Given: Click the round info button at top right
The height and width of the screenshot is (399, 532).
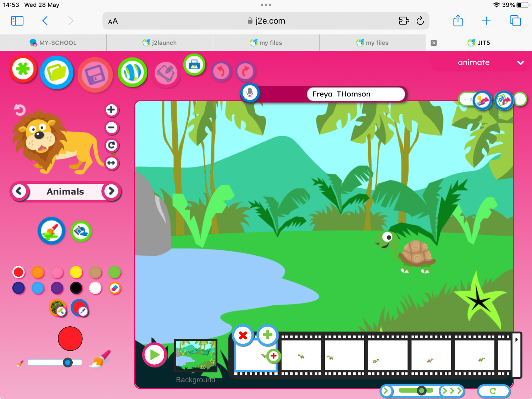Looking at the screenshot, I should point(520,99).
